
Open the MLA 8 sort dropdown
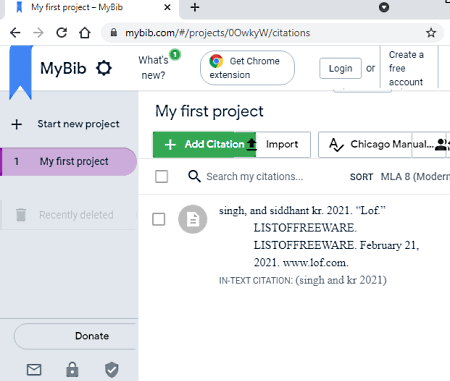pos(415,176)
